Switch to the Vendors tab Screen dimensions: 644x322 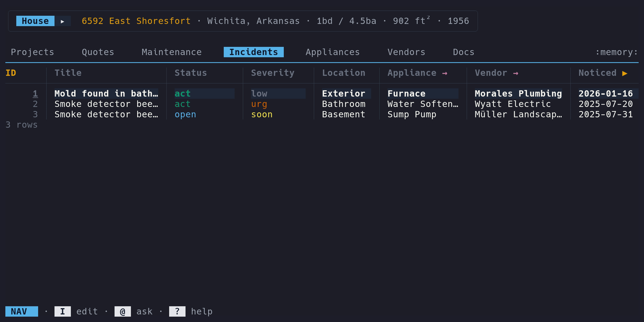coord(406,52)
